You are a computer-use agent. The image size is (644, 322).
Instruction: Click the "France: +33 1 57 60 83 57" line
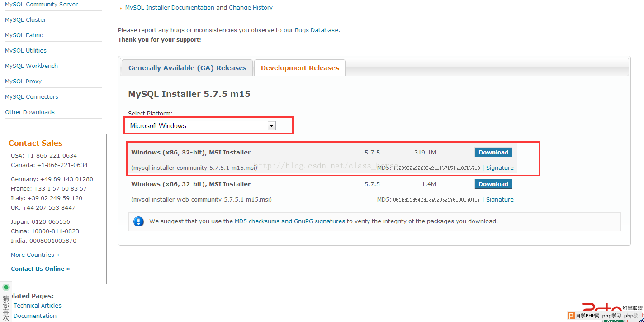pyautogui.click(x=49, y=189)
